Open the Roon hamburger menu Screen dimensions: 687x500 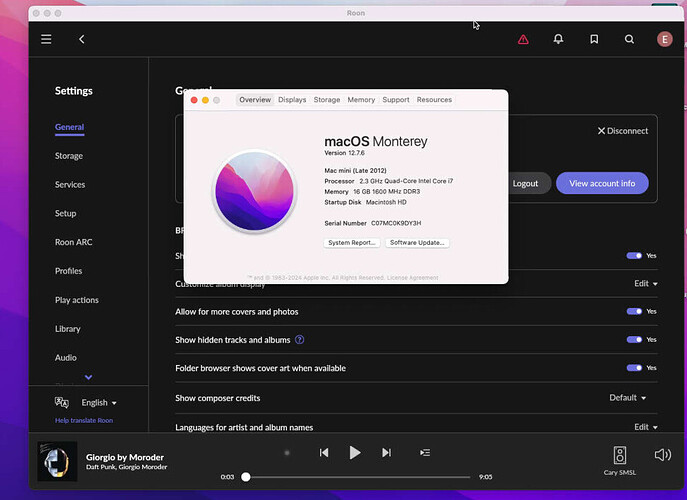46,39
